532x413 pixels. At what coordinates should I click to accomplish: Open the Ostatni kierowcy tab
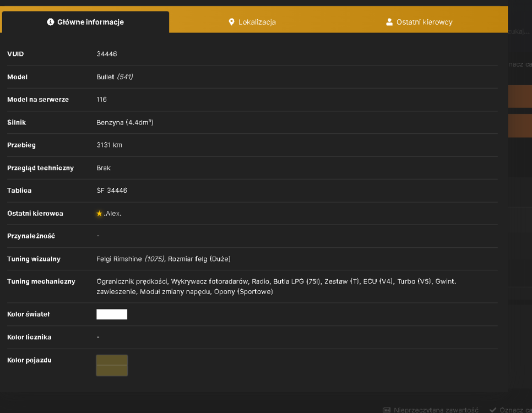pyautogui.click(x=419, y=22)
